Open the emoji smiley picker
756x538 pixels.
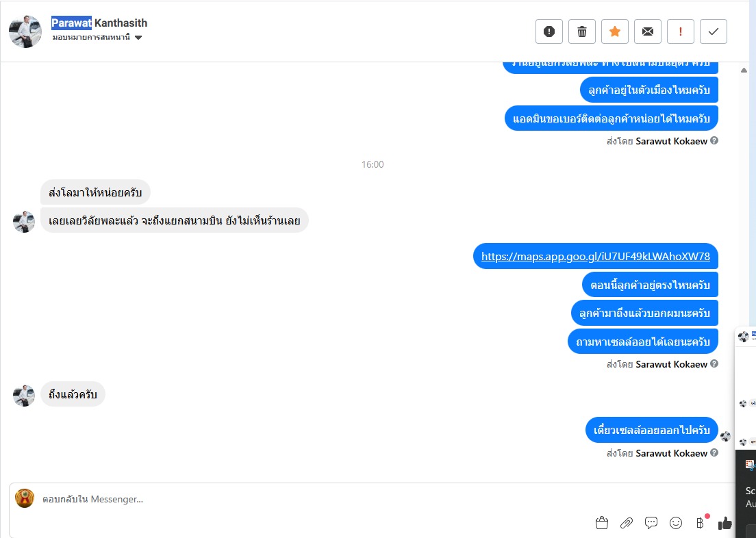tap(676, 522)
